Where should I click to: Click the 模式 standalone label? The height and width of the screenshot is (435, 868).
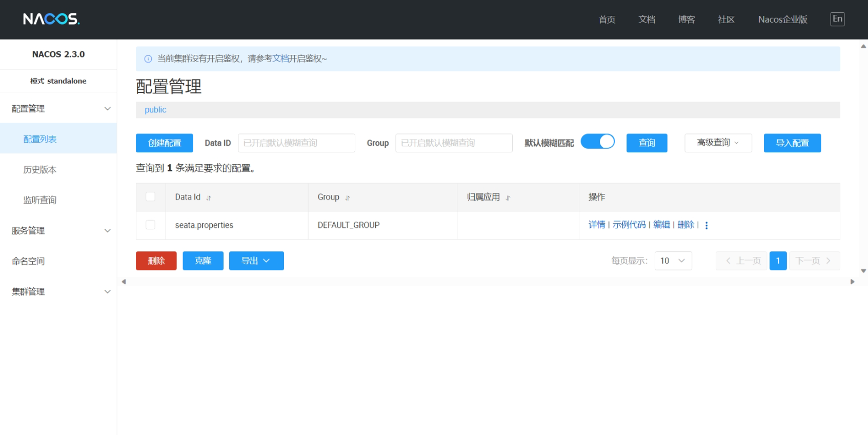click(x=58, y=81)
